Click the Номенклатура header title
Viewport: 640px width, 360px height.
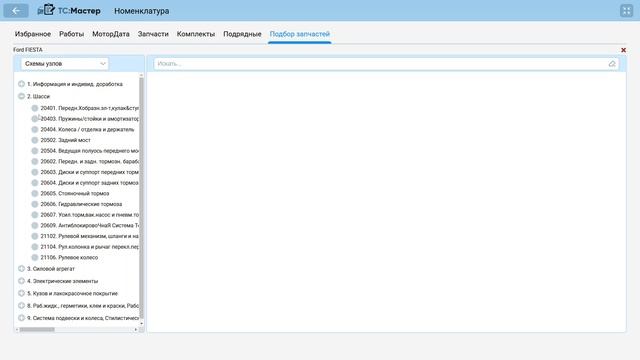click(142, 11)
